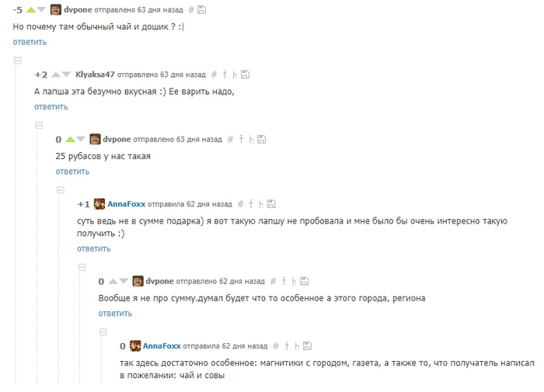Collapse replies under Klyaksa47's comment
544x392 pixels.
coord(39,125)
